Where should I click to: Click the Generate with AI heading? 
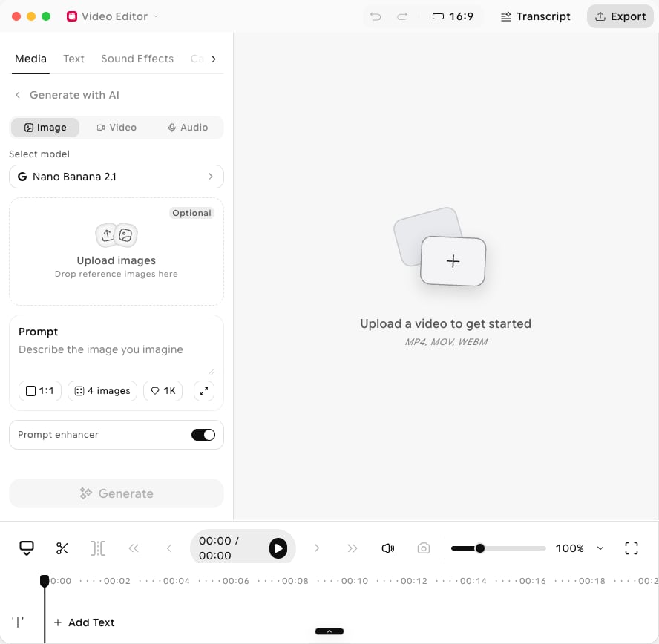tap(74, 95)
